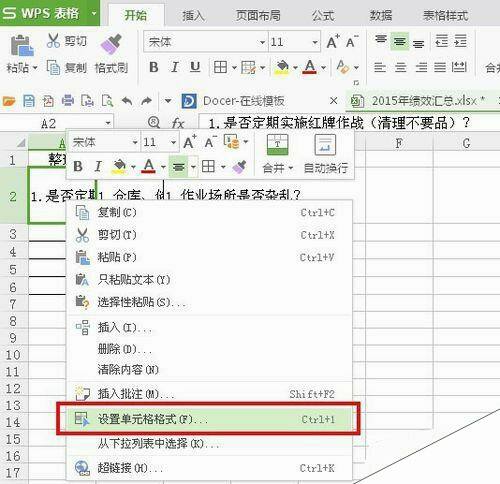Open the 表格样式 ribbon tab
Viewport: 500px width, 484px height.
[446, 15]
